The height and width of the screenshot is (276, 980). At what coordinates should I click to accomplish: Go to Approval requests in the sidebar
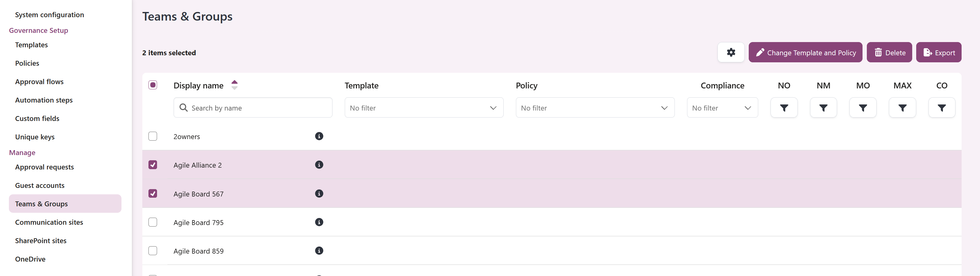coord(44,167)
